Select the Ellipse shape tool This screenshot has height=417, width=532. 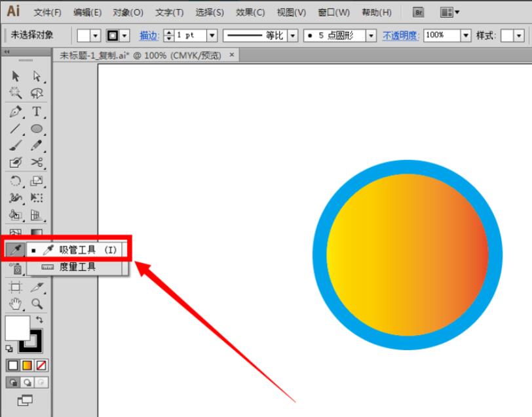pyautogui.click(x=37, y=129)
